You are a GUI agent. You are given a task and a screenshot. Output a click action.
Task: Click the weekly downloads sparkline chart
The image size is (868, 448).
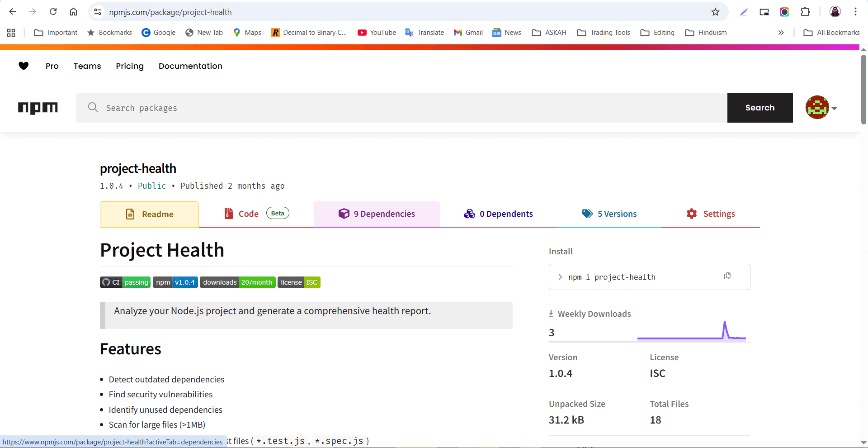(691, 331)
